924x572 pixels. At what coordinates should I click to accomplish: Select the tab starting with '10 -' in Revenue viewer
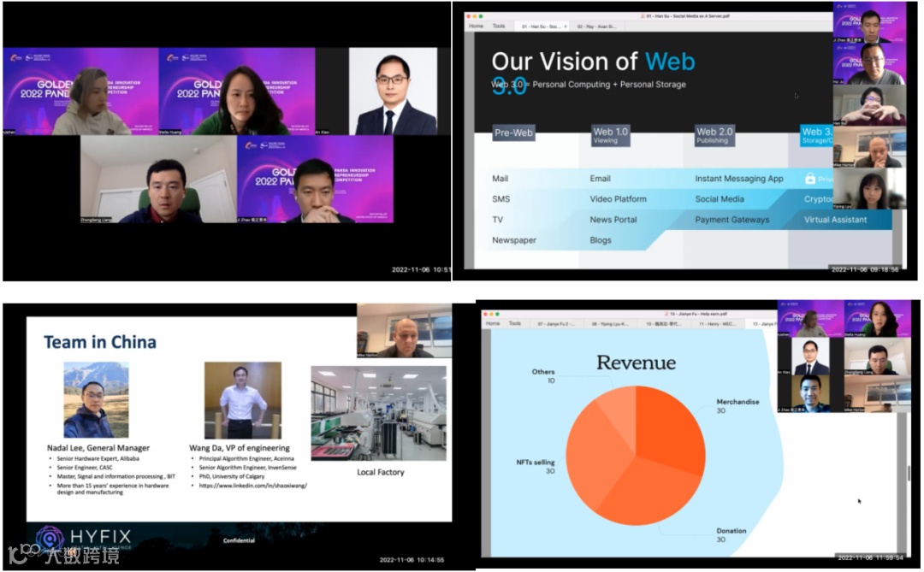tap(663, 323)
